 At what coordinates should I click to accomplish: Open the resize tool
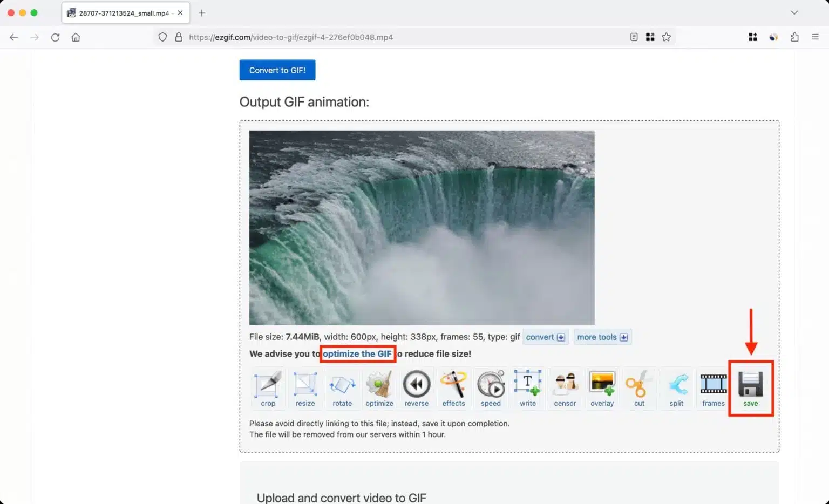tap(305, 387)
